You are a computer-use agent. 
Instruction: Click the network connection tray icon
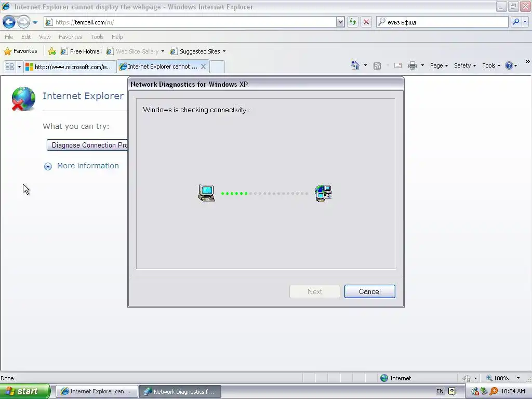[475, 392]
